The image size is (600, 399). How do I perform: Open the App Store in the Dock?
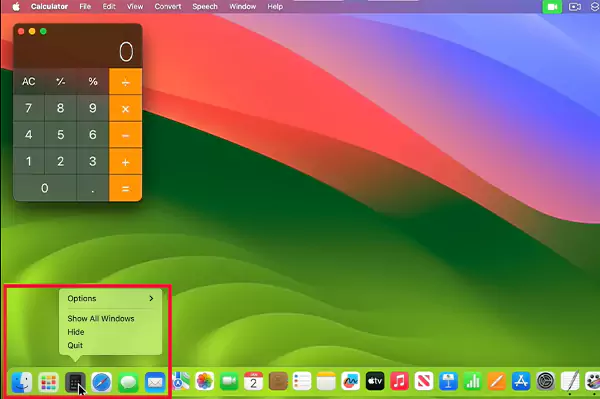click(x=521, y=381)
